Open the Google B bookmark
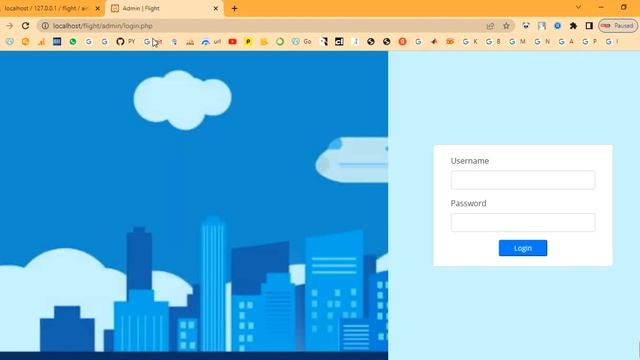 point(493,41)
